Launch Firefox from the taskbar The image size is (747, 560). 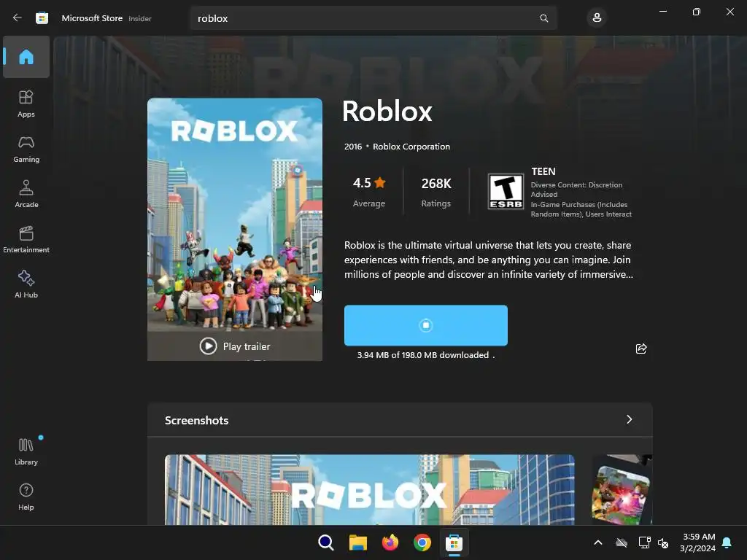point(390,542)
